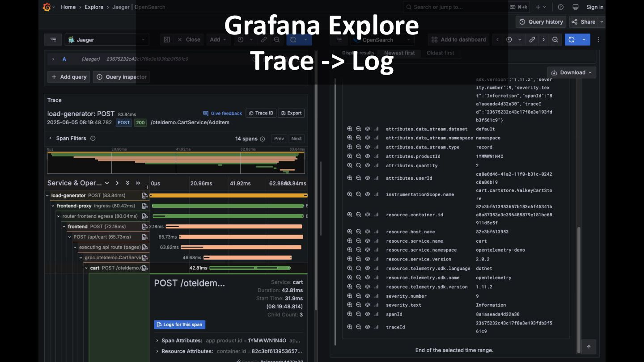This screenshot has width=644, height=362.
Task: Zoom out time range in OpenSearch pane
Action: pyautogui.click(x=555, y=40)
